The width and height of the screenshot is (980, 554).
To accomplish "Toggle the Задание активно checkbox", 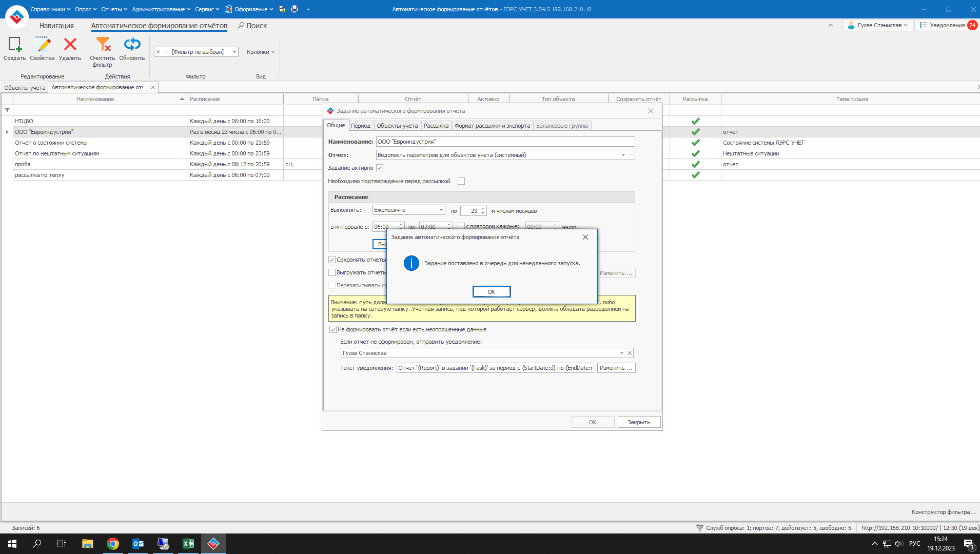I will [x=380, y=168].
